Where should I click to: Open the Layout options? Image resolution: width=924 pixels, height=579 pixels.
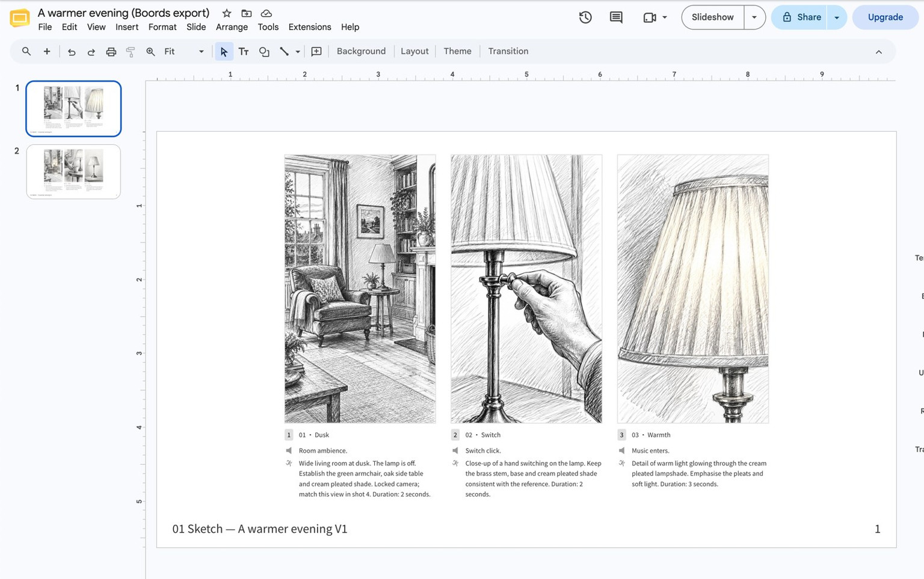click(414, 52)
